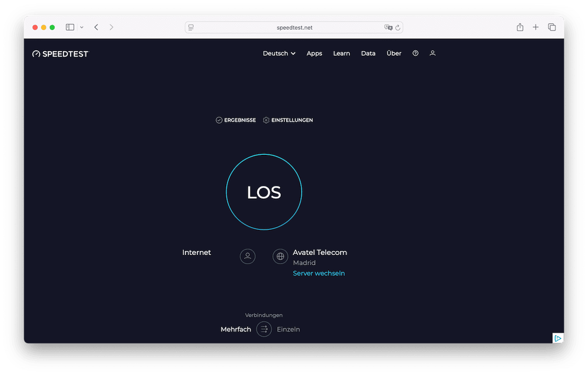Open the Safari share menu
Screen dimensions: 588x375
(x=520, y=27)
